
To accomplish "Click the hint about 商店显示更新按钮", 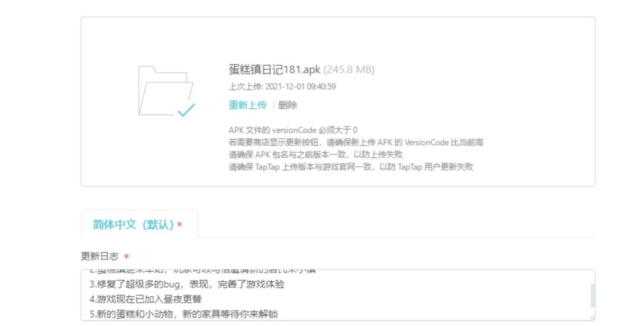I will (x=356, y=143).
